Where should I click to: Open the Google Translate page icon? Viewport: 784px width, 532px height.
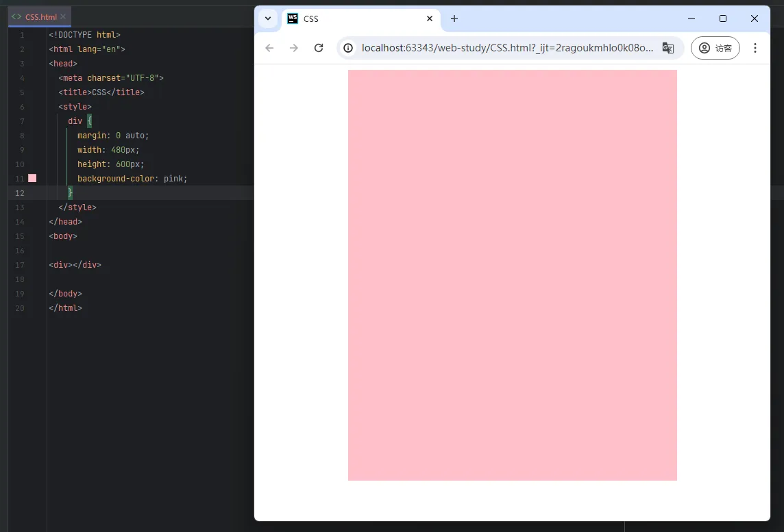click(x=667, y=48)
